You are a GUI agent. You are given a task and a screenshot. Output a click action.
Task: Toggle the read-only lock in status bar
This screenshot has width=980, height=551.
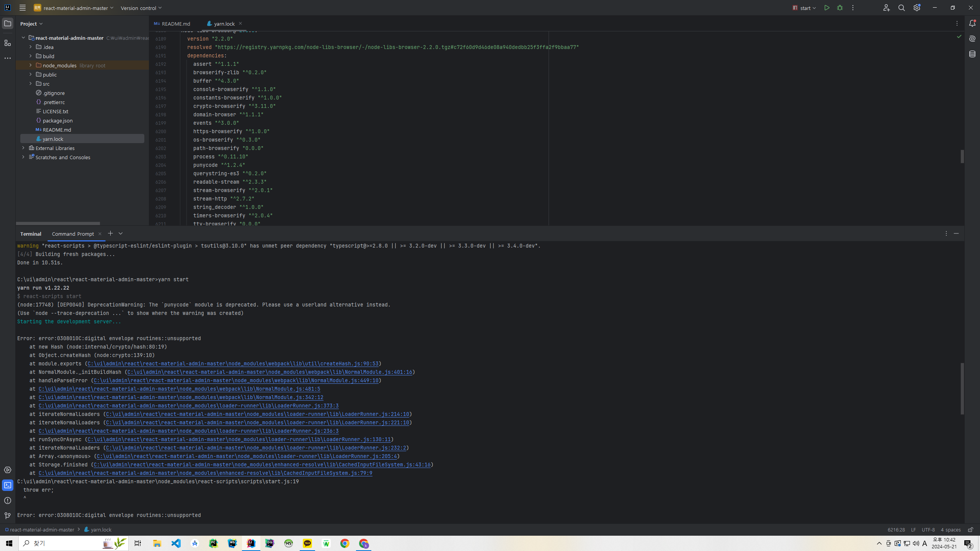click(x=970, y=530)
